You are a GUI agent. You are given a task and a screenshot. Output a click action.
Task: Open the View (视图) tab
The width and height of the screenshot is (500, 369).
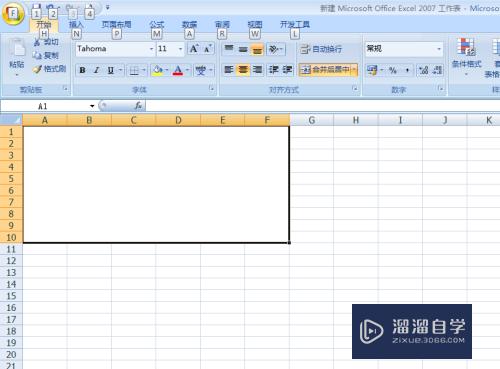(x=255, y=24)
